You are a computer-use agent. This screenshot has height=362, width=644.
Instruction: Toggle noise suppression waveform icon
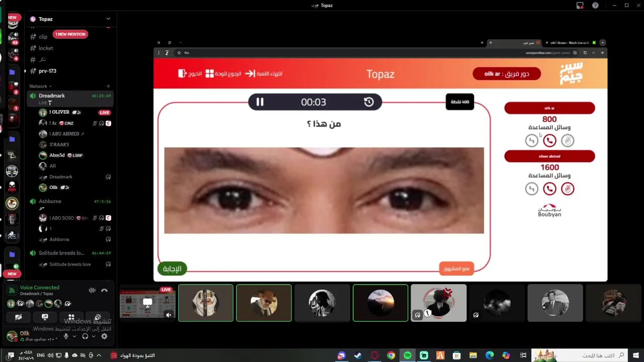pos(92,290)
